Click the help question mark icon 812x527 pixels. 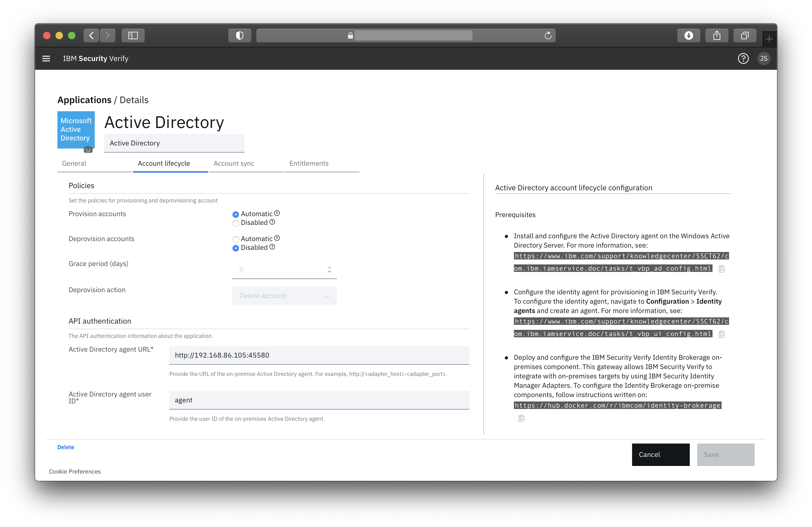[743, 59]
